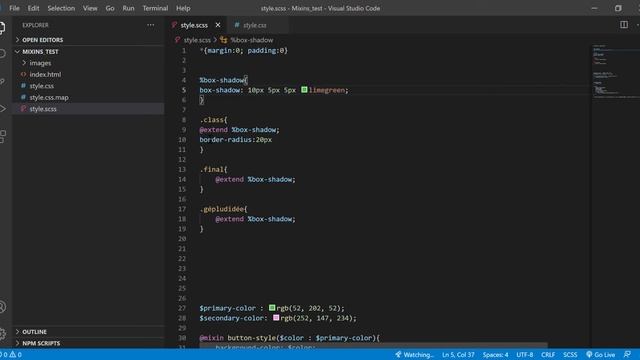640x360 pixels.
Task: Expand the images folder
Action: (89, 63)
